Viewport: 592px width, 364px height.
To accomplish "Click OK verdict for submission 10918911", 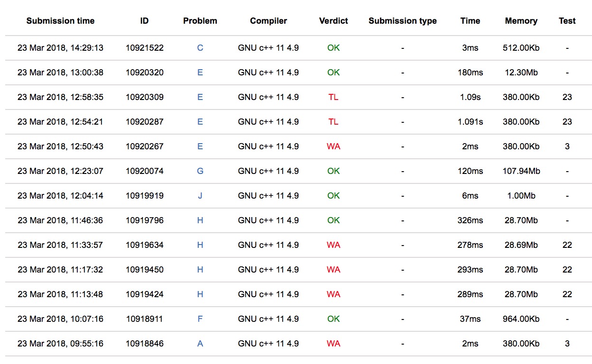I will point(333,319).
